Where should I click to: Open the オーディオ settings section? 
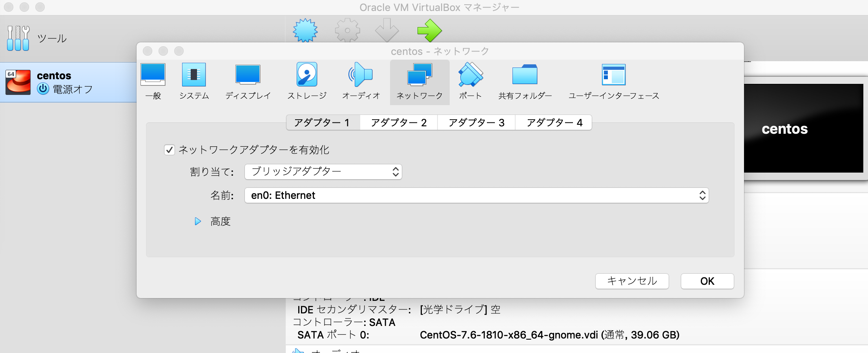(x=361, y=82)
